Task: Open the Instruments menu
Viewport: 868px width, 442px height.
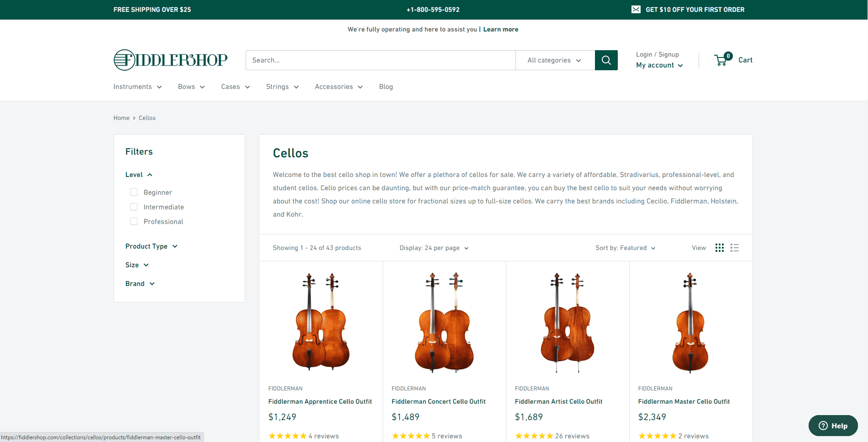Action: coord(137,87)
